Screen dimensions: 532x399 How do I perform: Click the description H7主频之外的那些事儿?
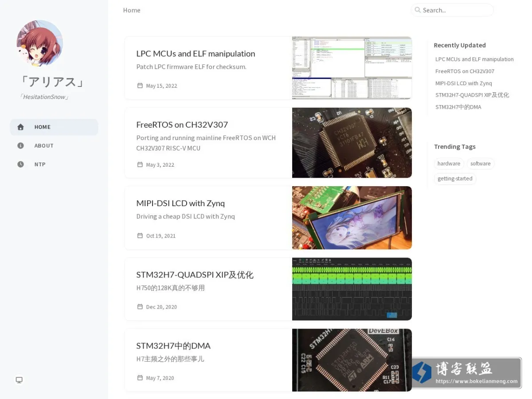(170, 359)
